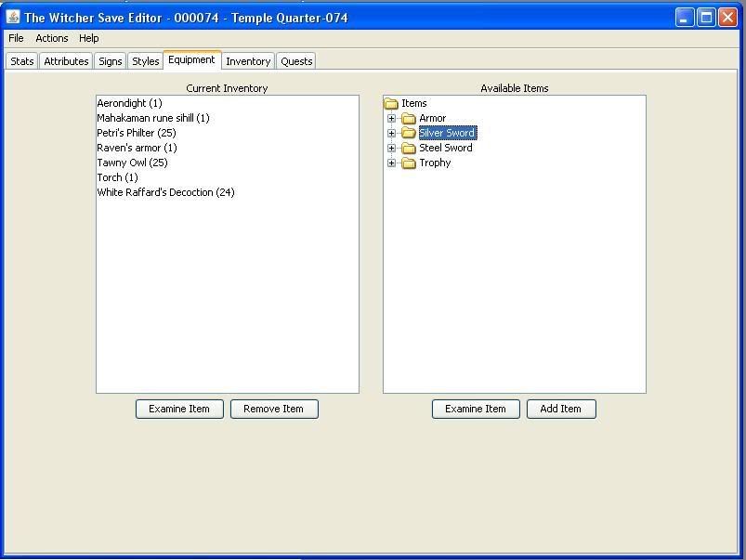Expand the Trophy tree node
The width and height of the screenshot is (746, 560).
coord(391,163)
